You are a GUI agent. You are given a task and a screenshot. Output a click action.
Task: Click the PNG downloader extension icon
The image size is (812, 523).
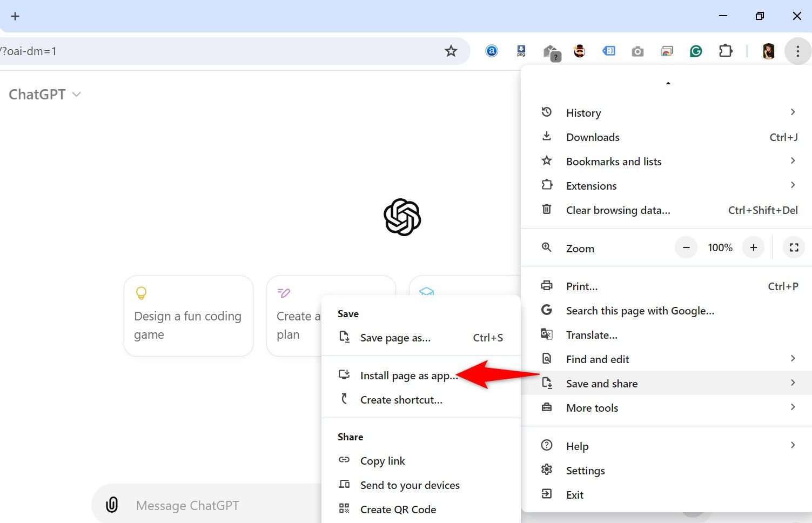coord(521,51)
